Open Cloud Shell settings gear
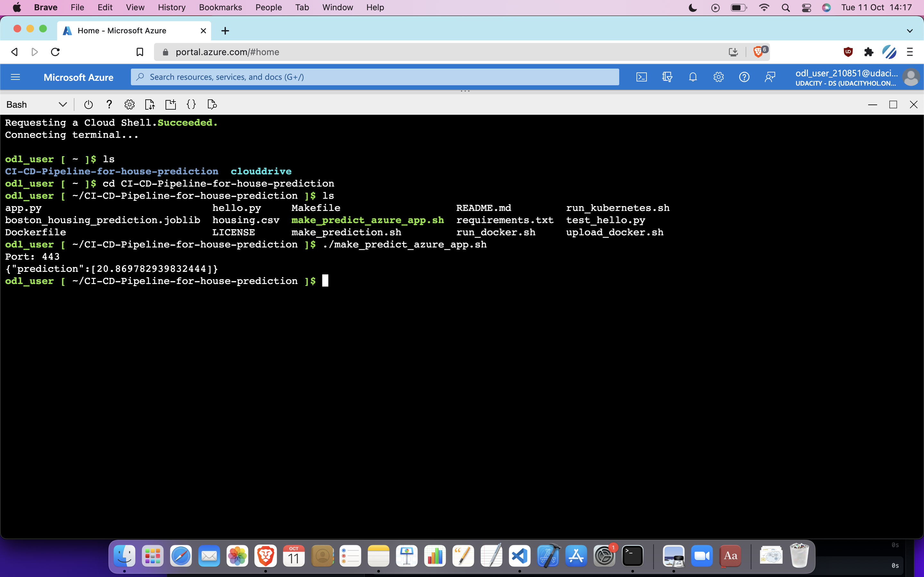The width and height of the screenshot is (924, 577). pyautogui.click(x=129, y=105)
